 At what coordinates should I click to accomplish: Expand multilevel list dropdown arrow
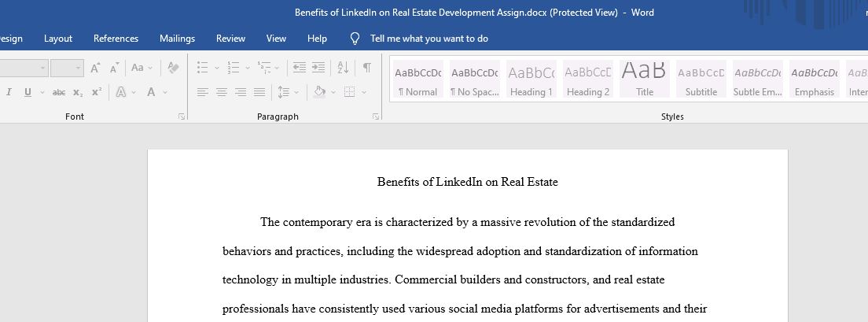(x=277, y=68)
